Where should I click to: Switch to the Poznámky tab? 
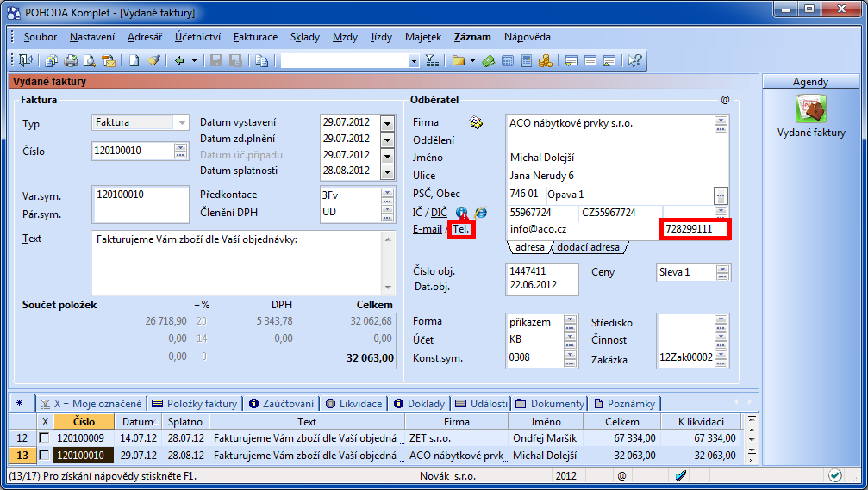(625, 404)
